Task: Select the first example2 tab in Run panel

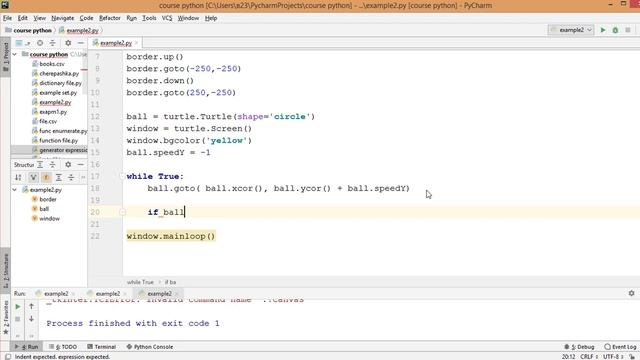Action: coord(56,293)
